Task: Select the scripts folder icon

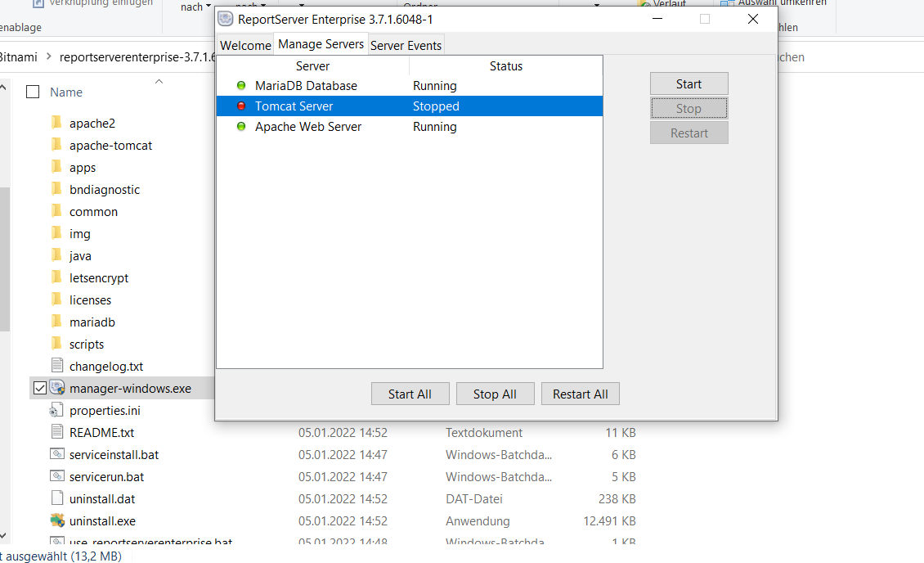Action: coord(56,344)
